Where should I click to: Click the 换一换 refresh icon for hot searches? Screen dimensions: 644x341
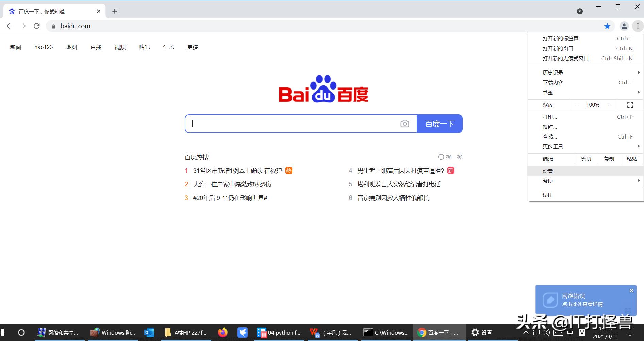[x=441, y=157]
